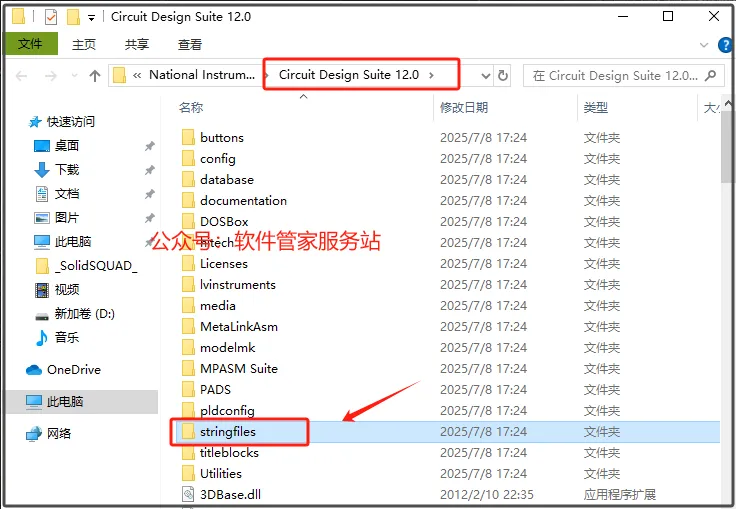
Task: Select the highlighted 此电脑 (This PC) tree item
Action: click(82, 402)
